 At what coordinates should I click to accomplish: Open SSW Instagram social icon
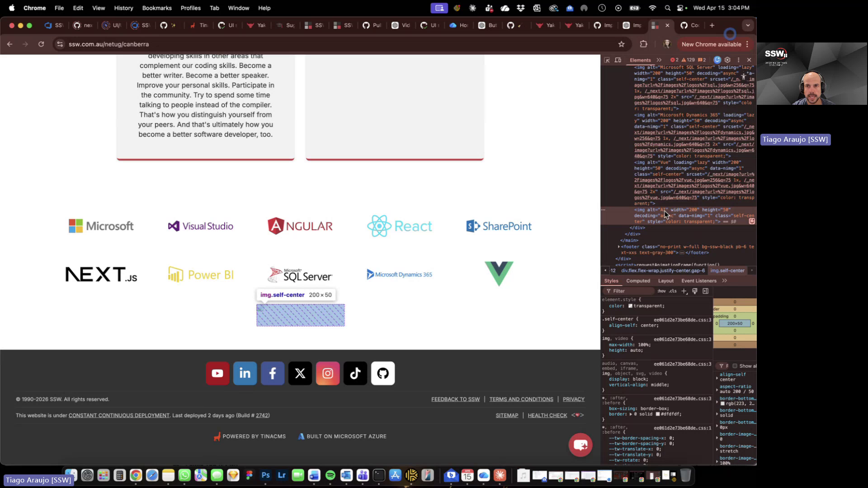coord(328,373)
